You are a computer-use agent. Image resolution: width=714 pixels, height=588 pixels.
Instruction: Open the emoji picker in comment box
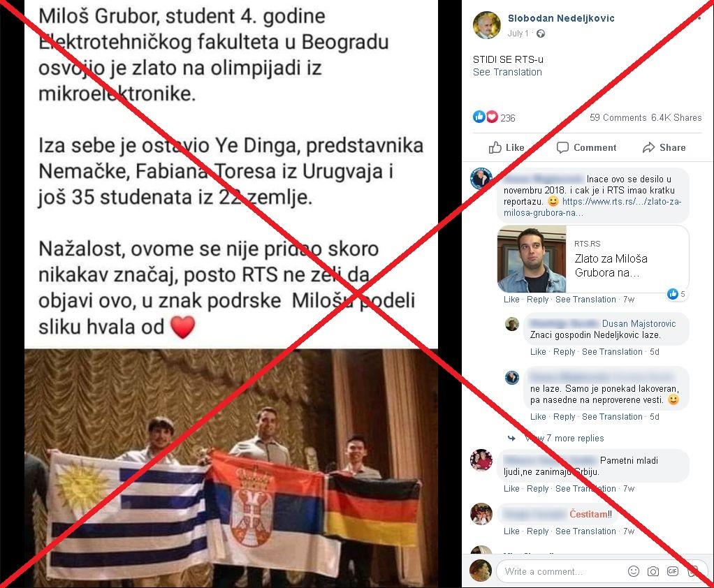[634, 571]
